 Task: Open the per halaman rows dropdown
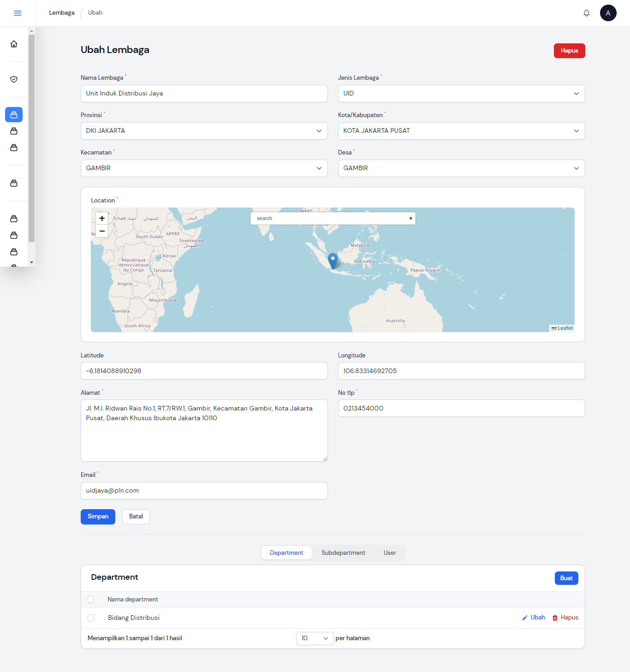315,638
